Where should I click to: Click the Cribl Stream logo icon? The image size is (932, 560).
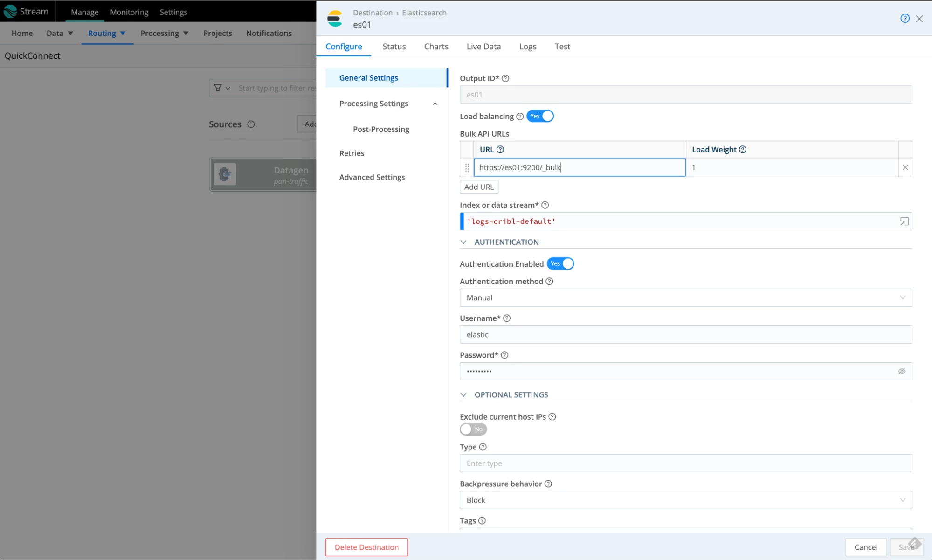[x=10, y=11]
